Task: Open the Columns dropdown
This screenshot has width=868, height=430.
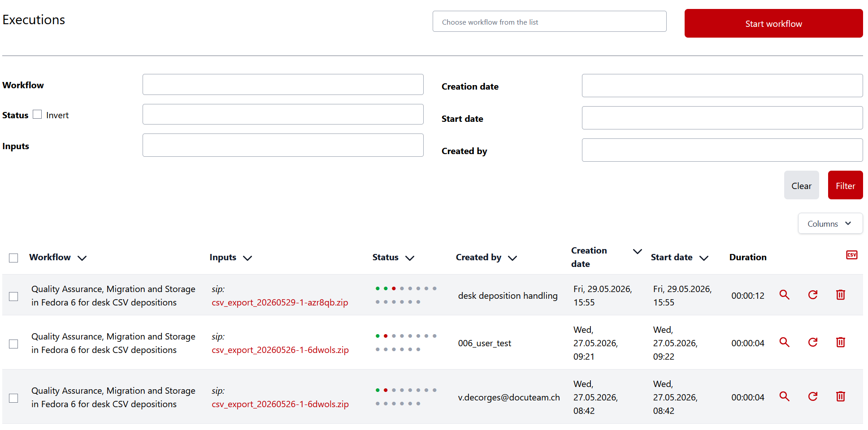Action: (x=830, y=224)
